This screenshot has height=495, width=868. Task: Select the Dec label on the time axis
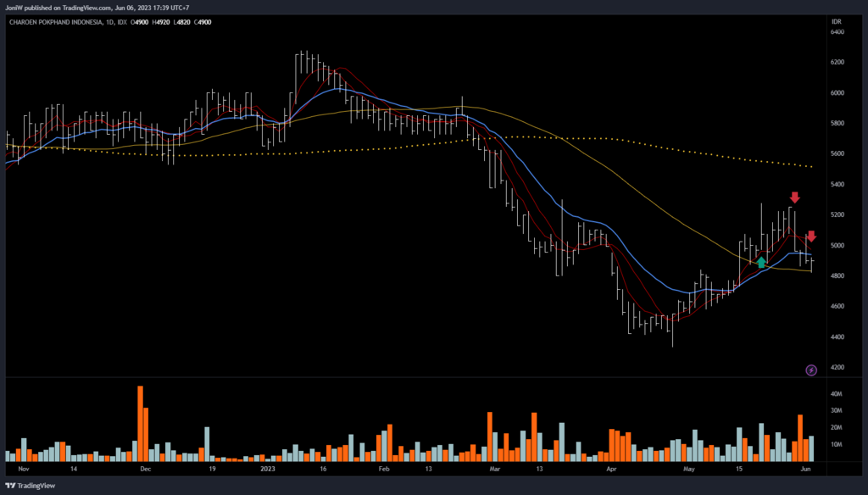point(145,468)
